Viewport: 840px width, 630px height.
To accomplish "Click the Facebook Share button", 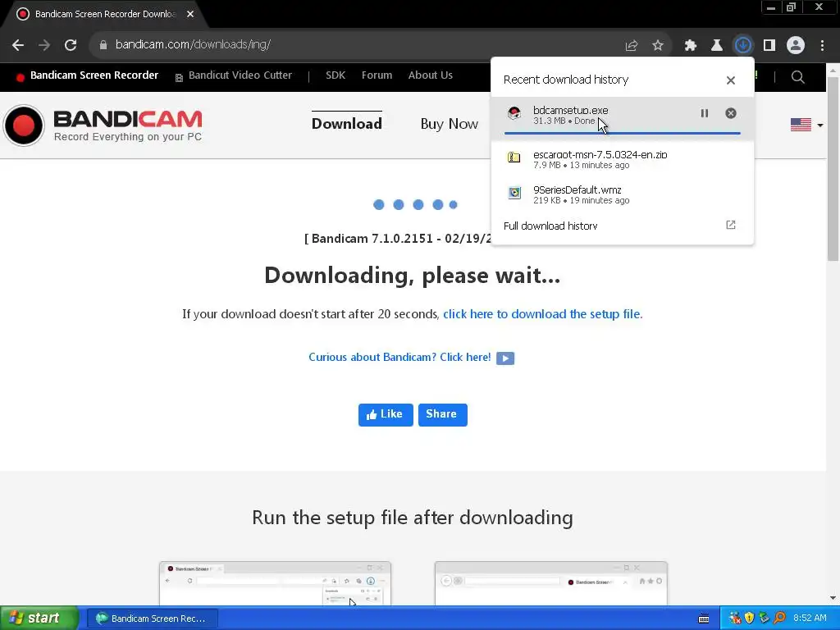I will (442, 414).
